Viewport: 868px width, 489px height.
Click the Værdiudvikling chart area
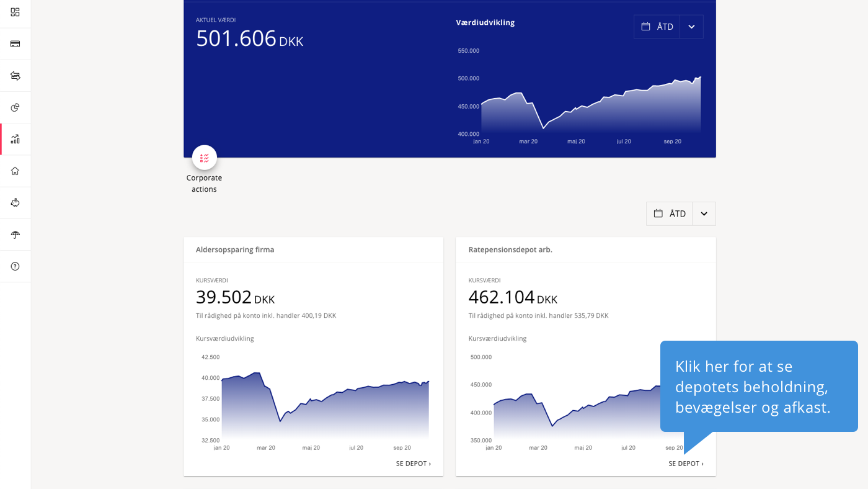click(579, 96)
